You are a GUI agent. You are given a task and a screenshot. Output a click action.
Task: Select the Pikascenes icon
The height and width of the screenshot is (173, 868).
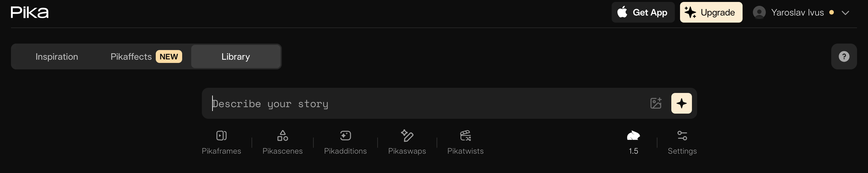[x=282, y=136]
